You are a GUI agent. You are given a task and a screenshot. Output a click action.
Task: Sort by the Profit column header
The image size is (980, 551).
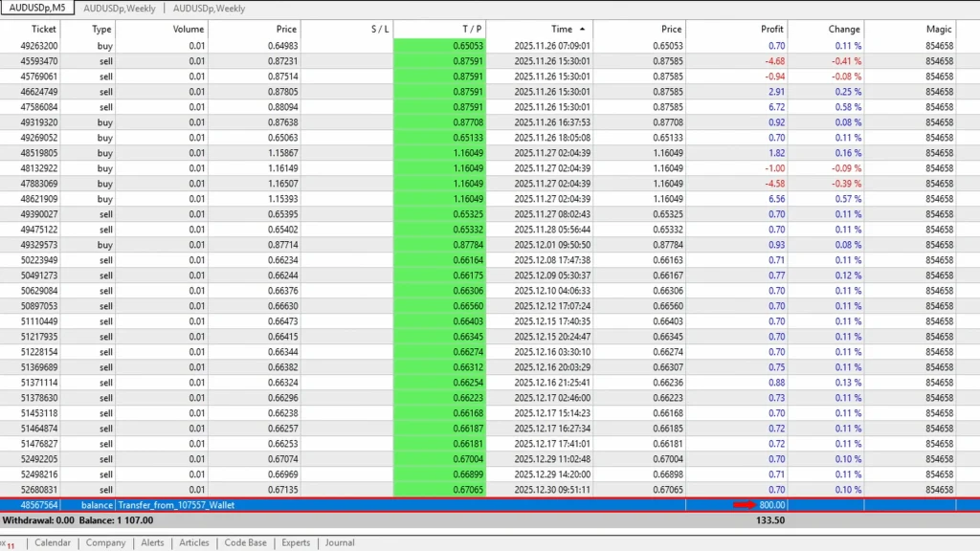(x=771, y=30)
